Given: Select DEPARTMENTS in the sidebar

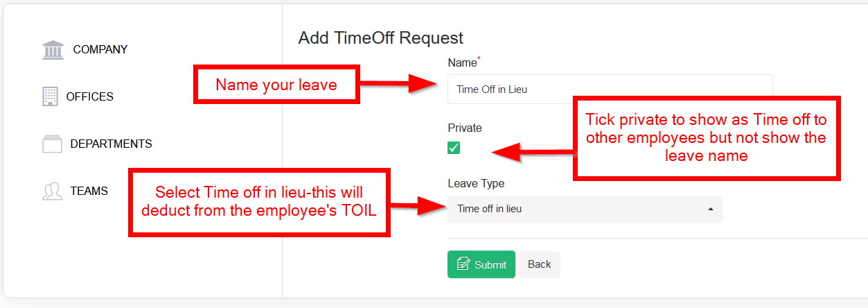Looking at the screenshot, I should (111, 144).
